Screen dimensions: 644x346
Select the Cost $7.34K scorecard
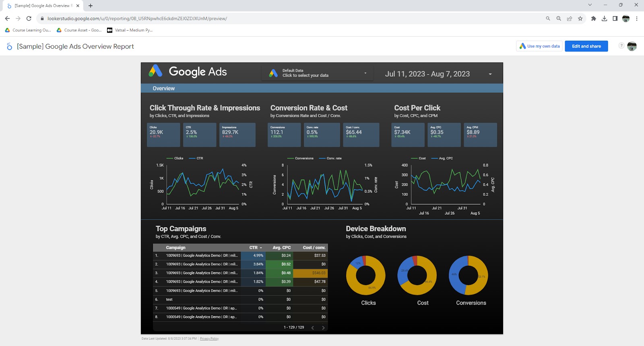(408, 135)
